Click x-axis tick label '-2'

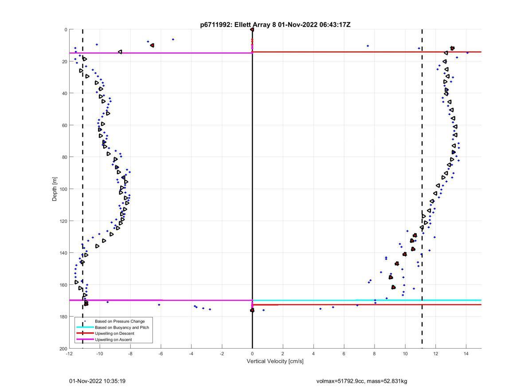[222, 354]
